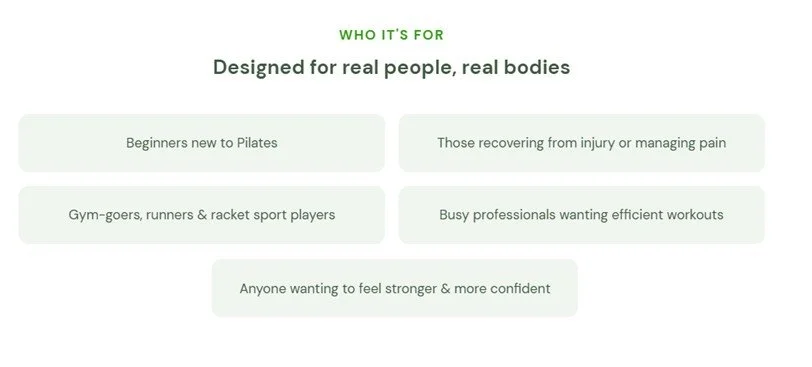Screen dimensions: 812x367
Task: Choose the 'Gym-goers, runners & racket sport players' card
Action: (x=202, y=215)
